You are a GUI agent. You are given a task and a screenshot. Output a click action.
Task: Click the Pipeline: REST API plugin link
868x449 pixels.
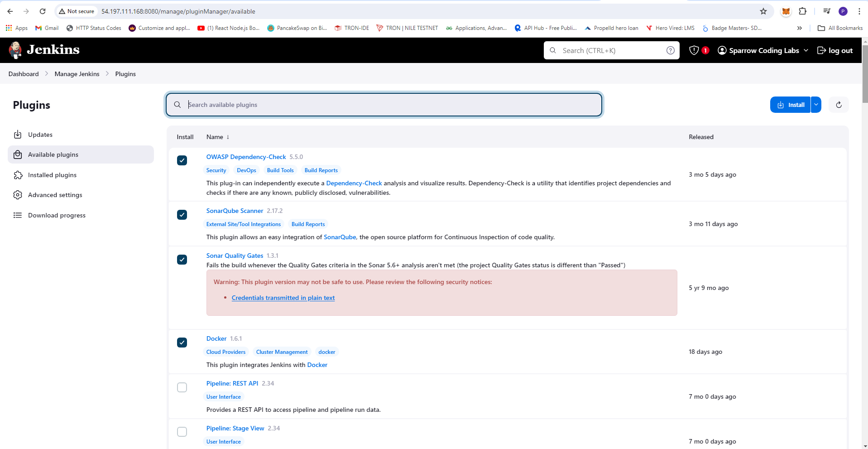click(232, 383)
